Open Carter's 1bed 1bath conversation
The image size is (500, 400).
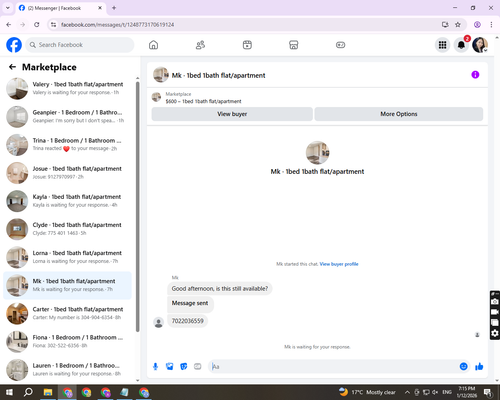point(68,313)
